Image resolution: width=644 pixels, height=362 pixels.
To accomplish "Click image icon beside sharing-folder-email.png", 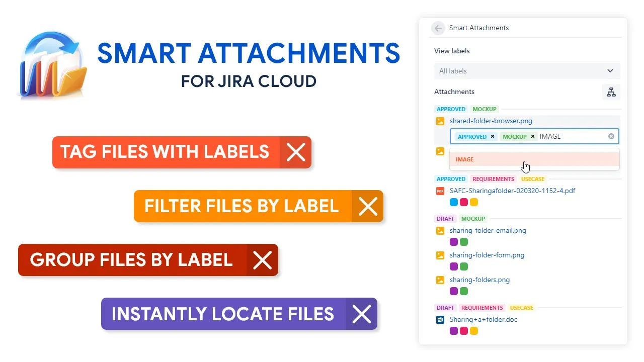I will (x=440, y=231).
